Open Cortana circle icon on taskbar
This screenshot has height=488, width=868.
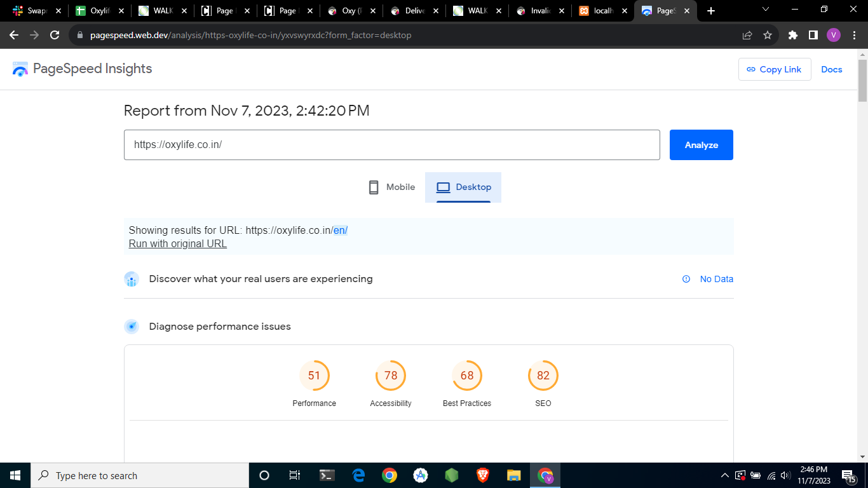(264, 475)
